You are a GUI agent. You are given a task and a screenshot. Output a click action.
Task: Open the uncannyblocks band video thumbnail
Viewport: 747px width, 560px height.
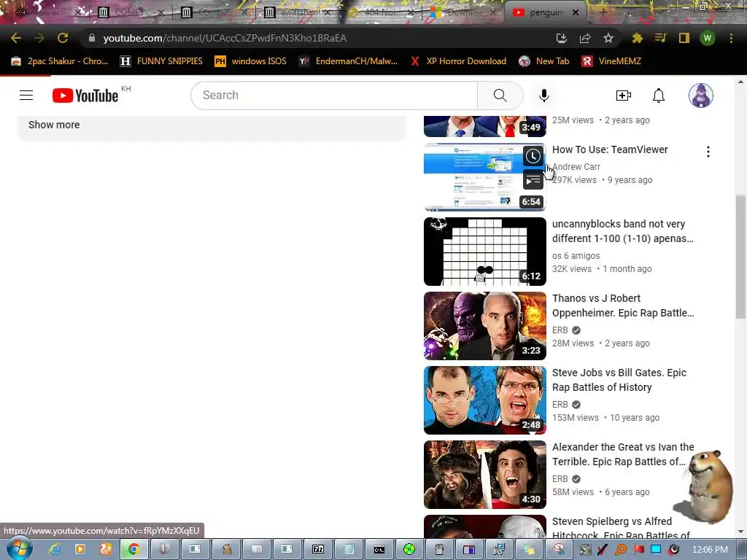coord(484,252)
